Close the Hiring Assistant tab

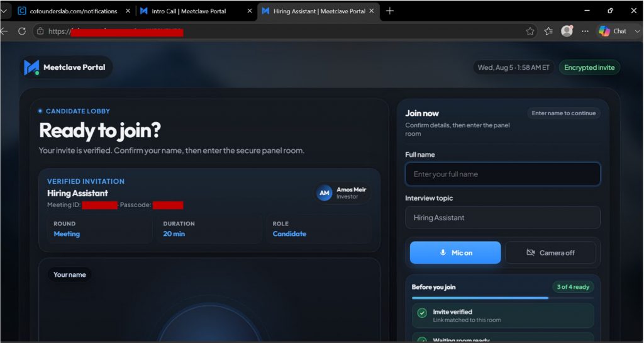pos(371,11)
